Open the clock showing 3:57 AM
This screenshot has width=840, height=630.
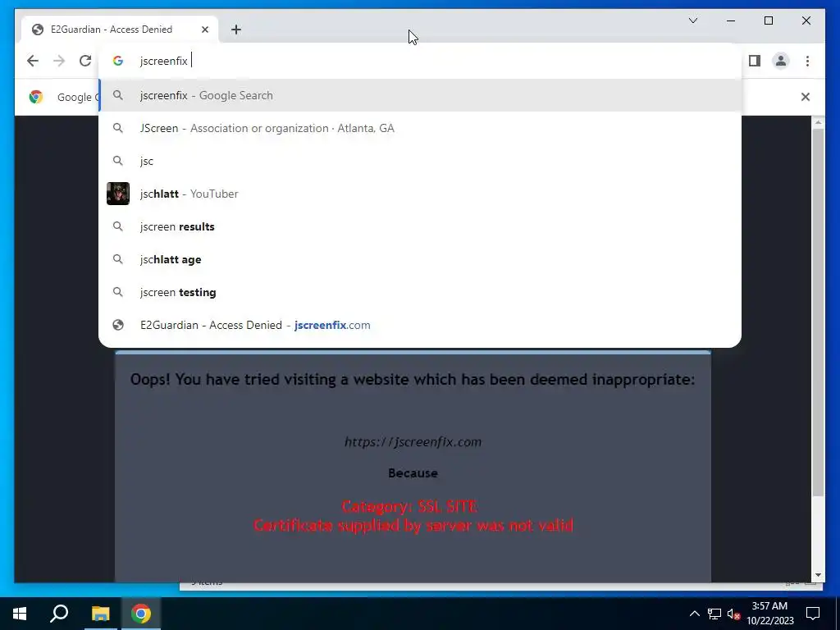tap(769, 614)
